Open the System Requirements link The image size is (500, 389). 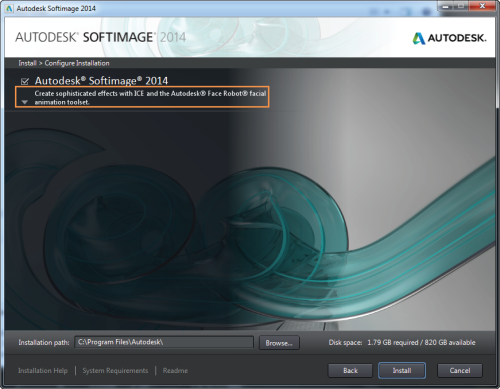coord(115,370)
